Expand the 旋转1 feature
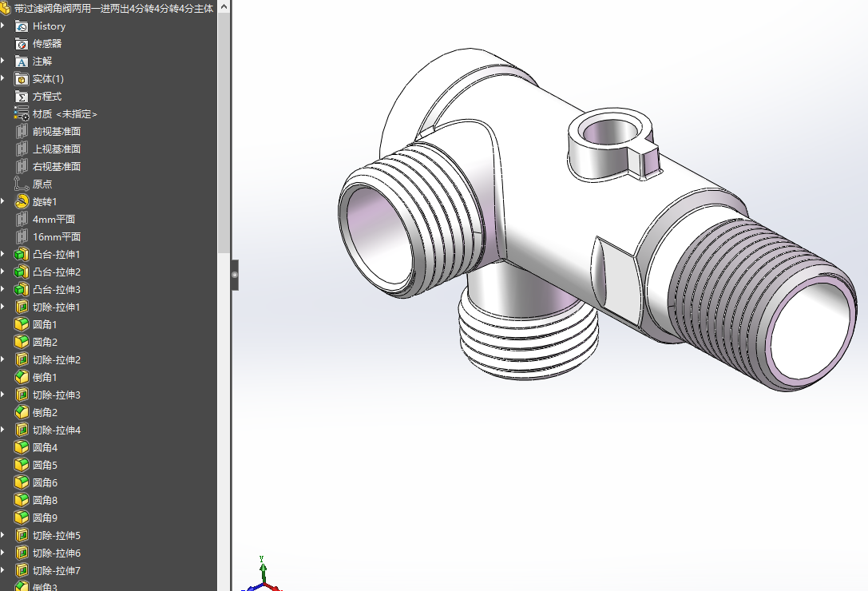This screenshot has width=868, height=591. point(2,201)
